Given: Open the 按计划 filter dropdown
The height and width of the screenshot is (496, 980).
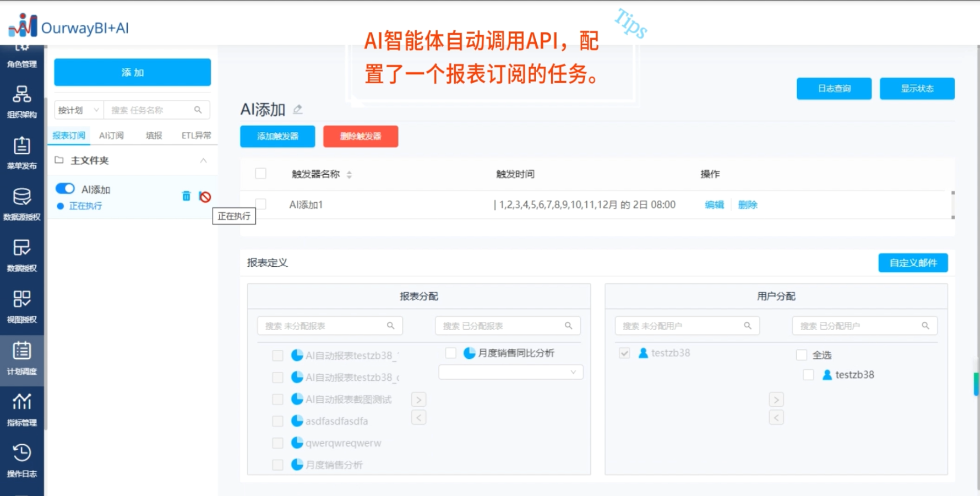Looking at the screenshot, I should (79, 110).
